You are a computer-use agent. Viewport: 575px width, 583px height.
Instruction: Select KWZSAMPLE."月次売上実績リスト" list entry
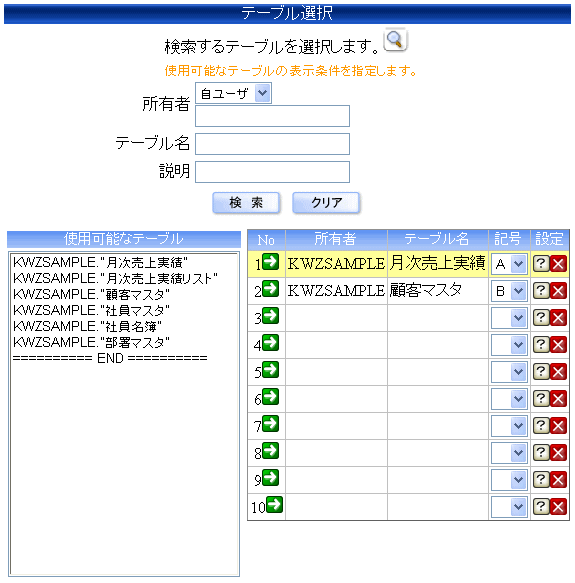click(x=115, y=278)
